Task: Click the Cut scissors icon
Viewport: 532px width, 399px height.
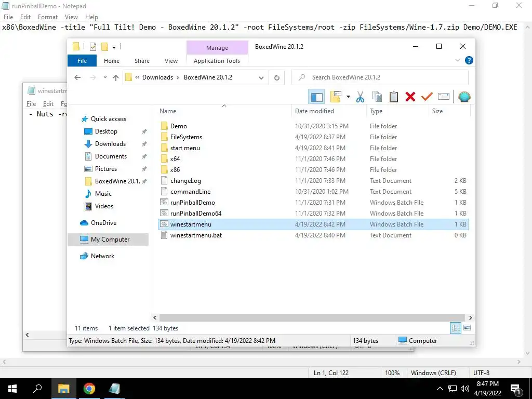Action: click(x=361, y=97)
